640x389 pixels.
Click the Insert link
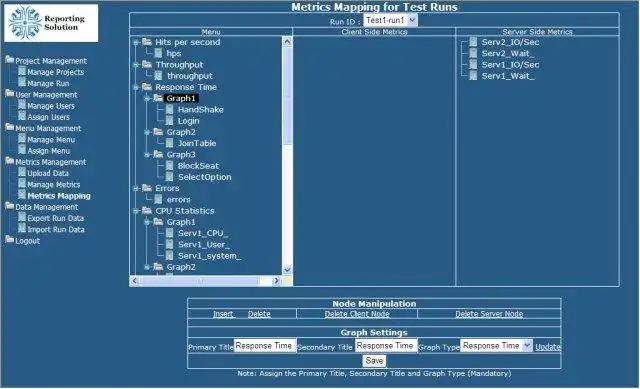[x=223, y=314]
